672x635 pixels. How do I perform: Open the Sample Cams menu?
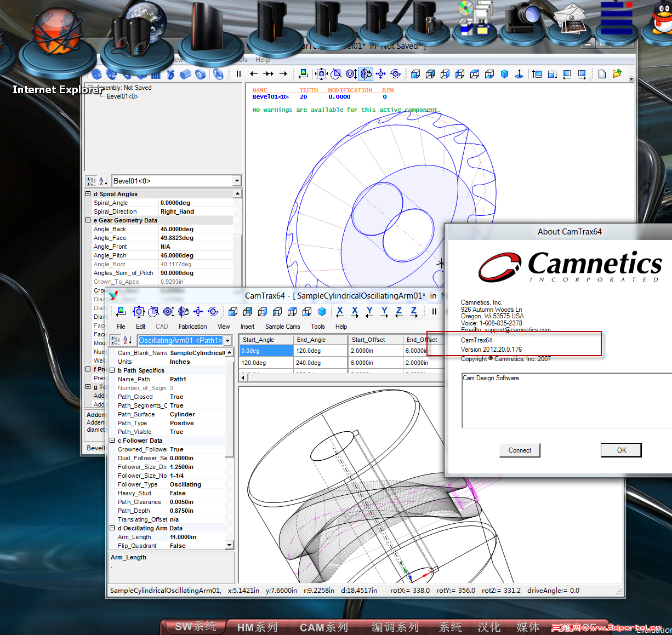(x=282, y=327)
